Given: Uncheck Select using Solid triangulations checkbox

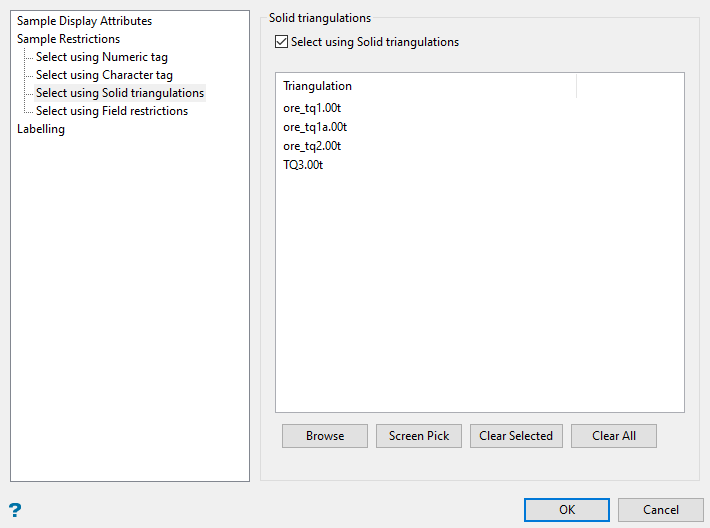Looking at the screenshot, I should (x=281, y=42).
